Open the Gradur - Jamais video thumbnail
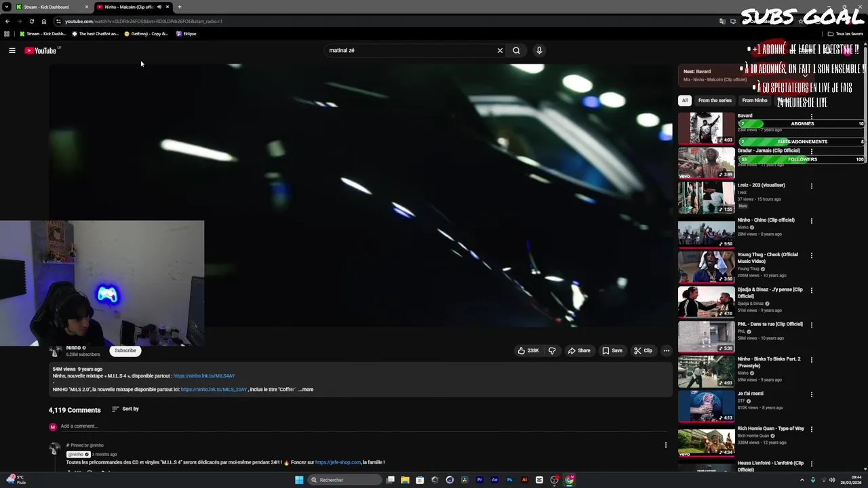 pyautogui.click(x=706, y=163)
